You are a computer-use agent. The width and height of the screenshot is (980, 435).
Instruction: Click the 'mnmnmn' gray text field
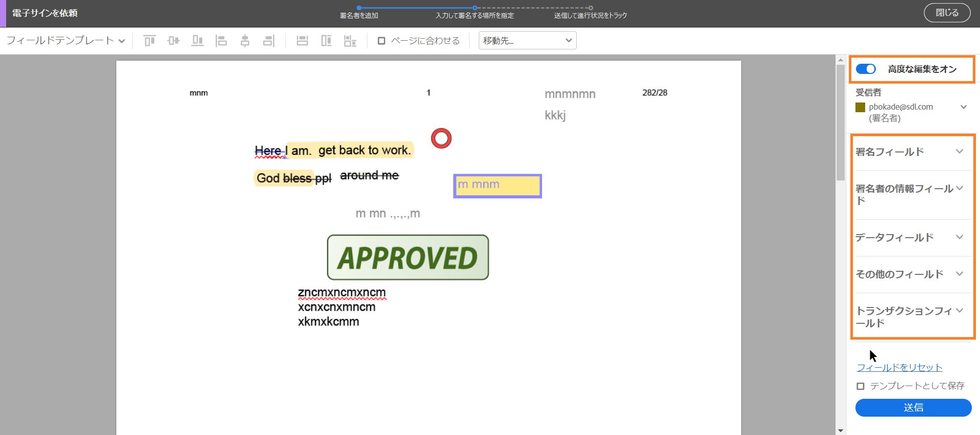[x=570, y=94]
